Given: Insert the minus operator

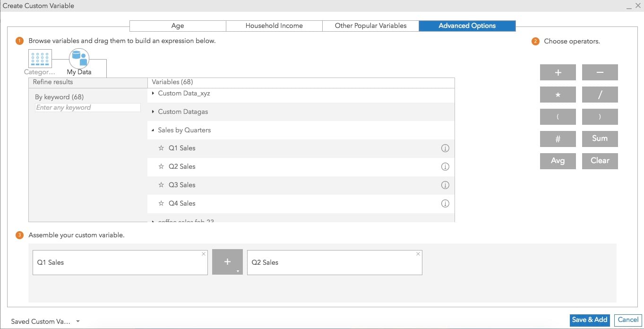Looking at the screenshot, I should coord(600,72).
